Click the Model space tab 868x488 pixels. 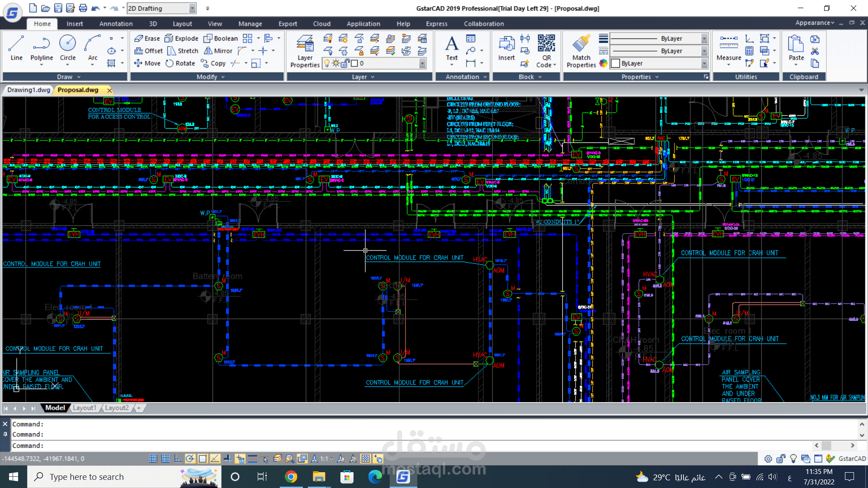[55, 408]
